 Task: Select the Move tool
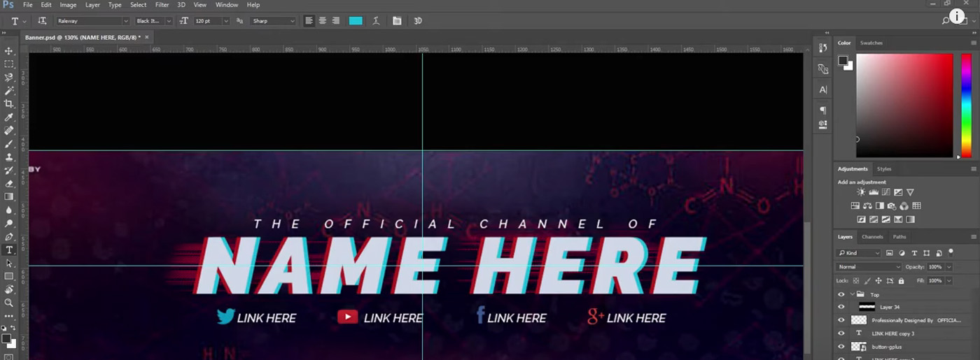click(x=9, y=51)
